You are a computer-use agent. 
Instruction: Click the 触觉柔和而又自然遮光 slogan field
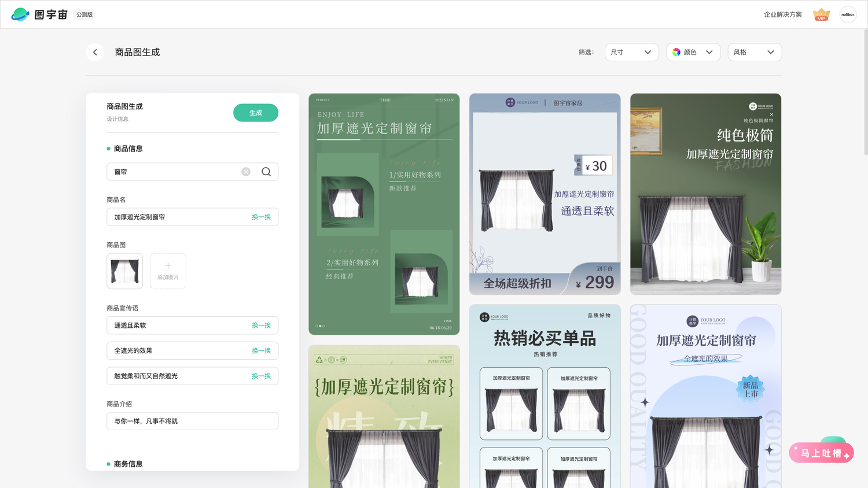192,376
